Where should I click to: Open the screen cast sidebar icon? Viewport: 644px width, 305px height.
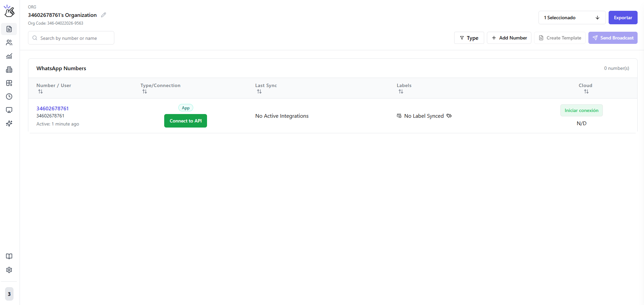tap(9, 110)
